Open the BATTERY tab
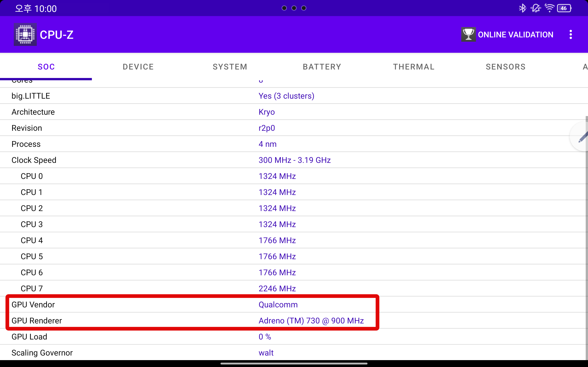The width and height of the screenshot is (588, 367). pyautogui.click(x=322, y=67)
